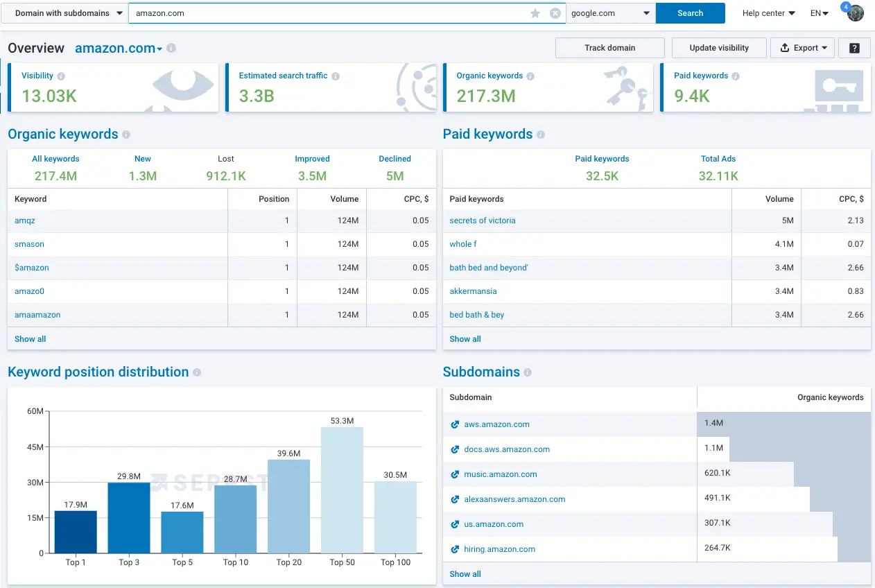This screenshot has height=588, width=875.
Task: Open external link icon for music.amazon.com
Action: [x=455, y=474]
